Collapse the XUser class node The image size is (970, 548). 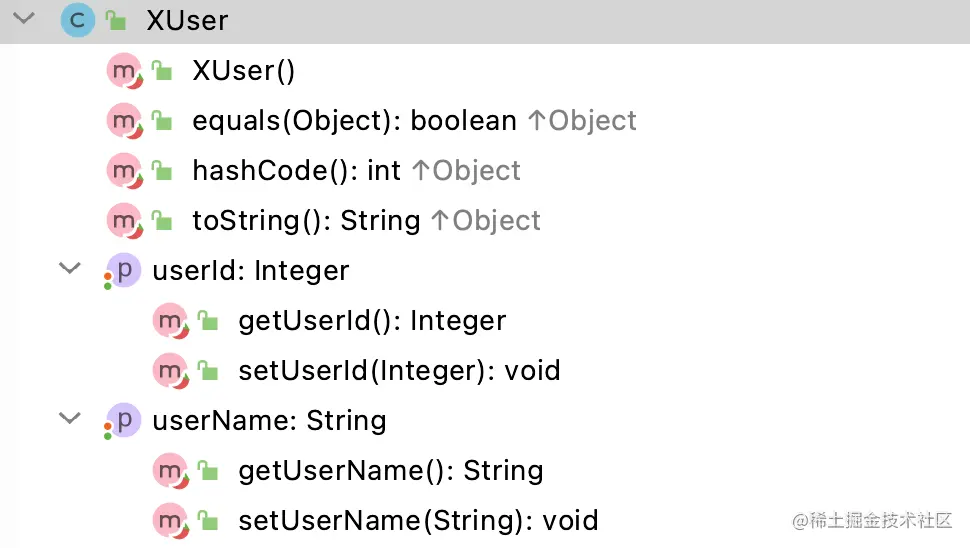click(24, 19)
